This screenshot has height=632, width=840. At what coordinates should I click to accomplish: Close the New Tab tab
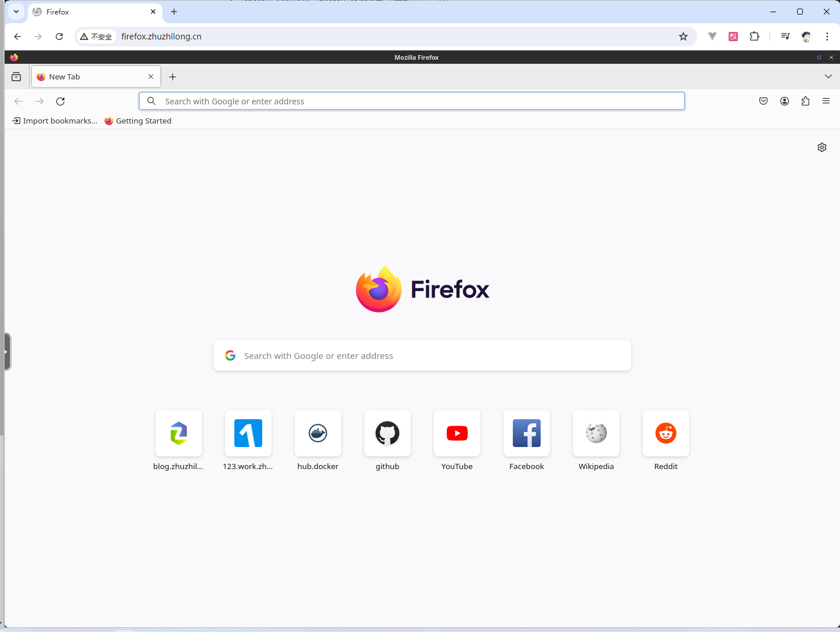(x=151, y=77)
